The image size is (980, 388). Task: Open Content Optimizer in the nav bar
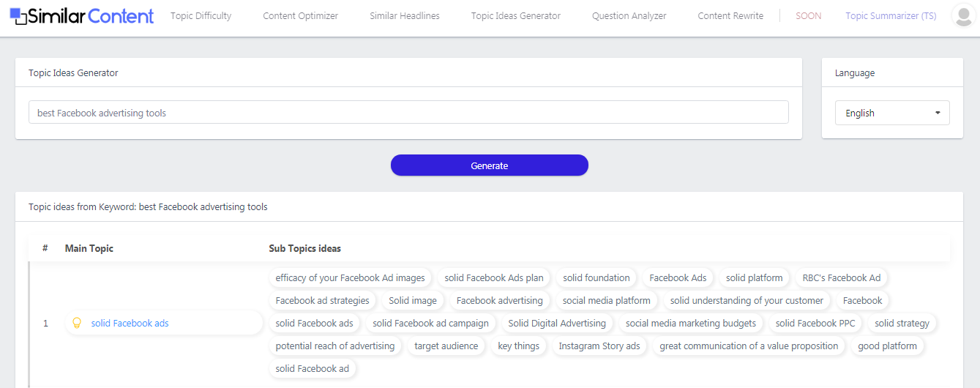click(x=301, y=16)
